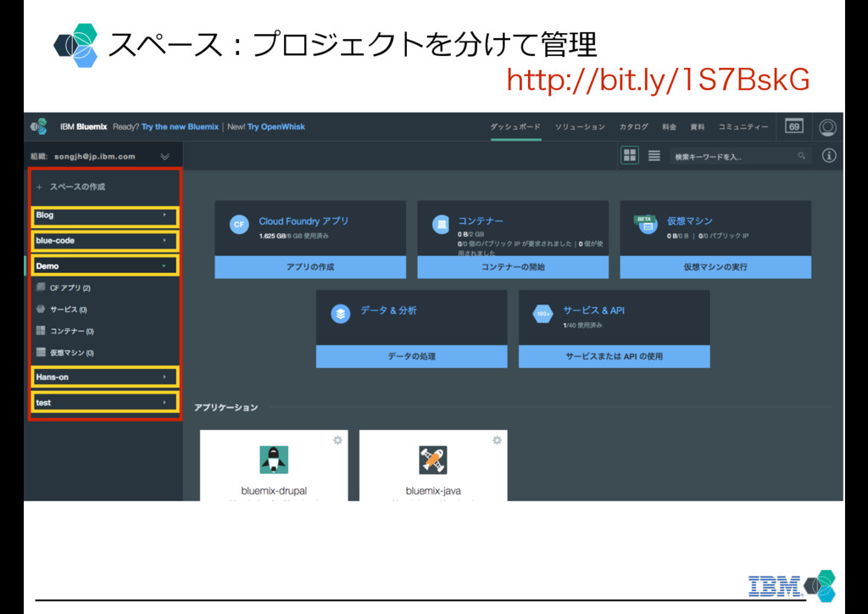868x614 pixels.
Task: Click the データの処理 button
Action: (411, 356)
